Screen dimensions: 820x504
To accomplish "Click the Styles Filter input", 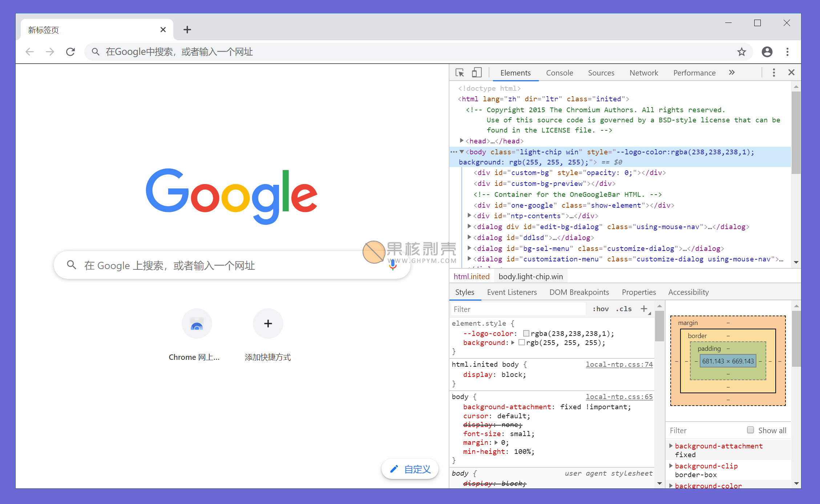I will (518, 309).
